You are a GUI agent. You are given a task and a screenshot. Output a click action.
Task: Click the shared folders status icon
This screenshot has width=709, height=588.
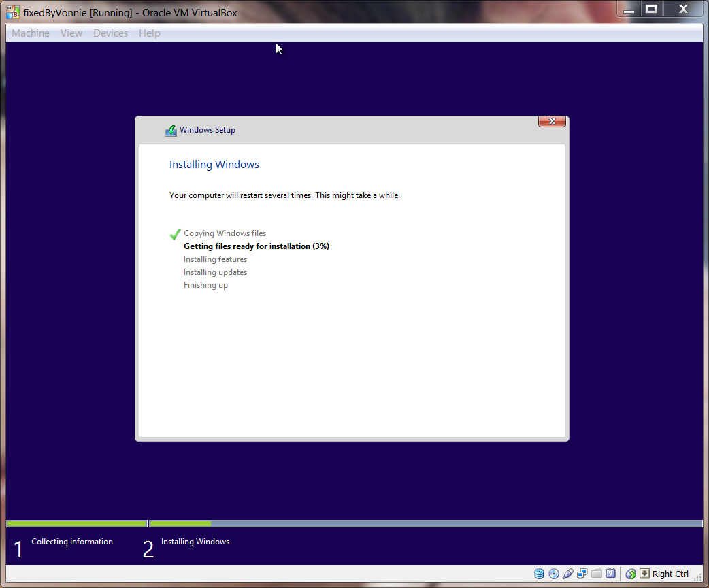[597, 574]
